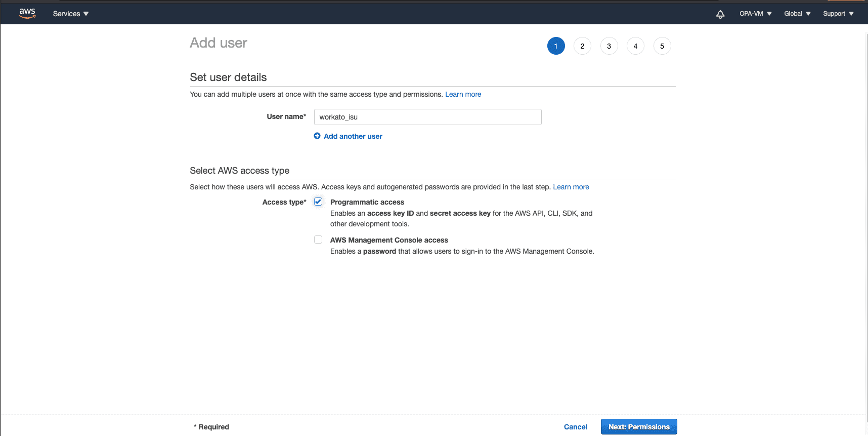Click the active step 1 indicator
Image resolution: width=868 pixels, height=436 pixels.
[x=556, y=46]
